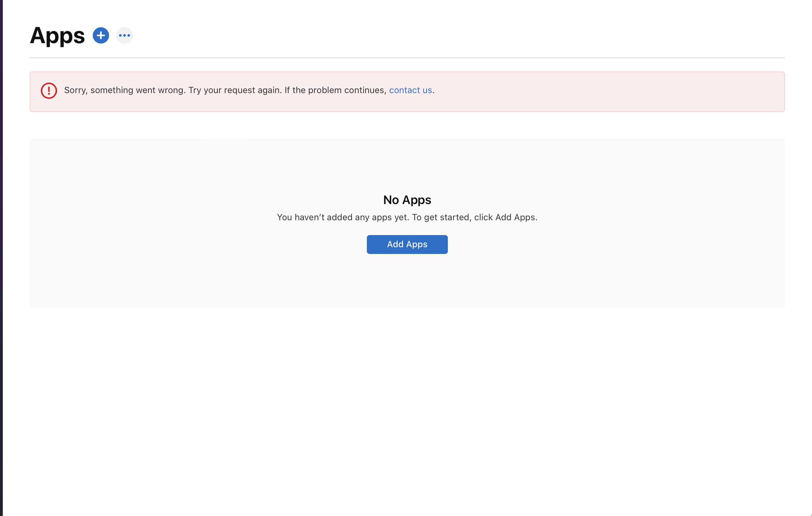Screen dimensions: 812x516
Task: Click the white gap between error banner and panel
Action: click(x=407, y=125)
